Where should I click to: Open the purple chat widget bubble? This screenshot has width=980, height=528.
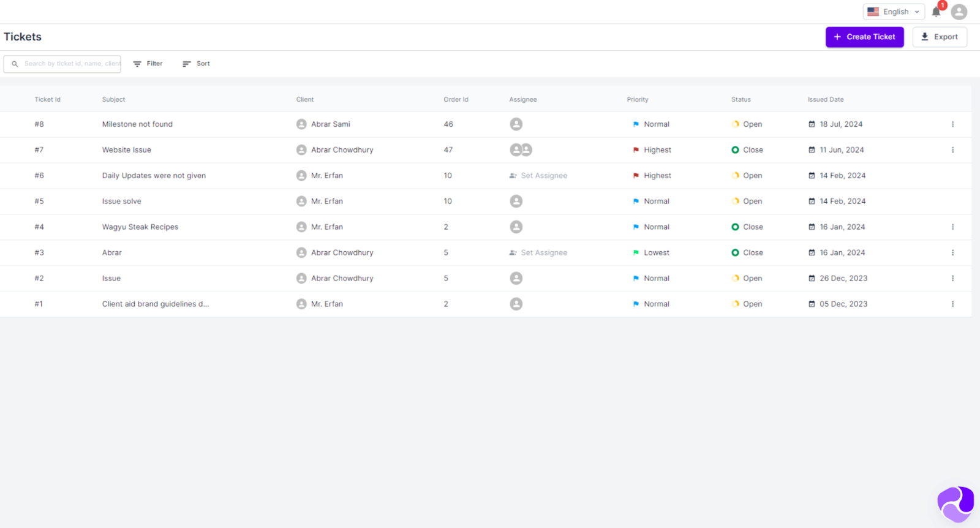point(956,504)
